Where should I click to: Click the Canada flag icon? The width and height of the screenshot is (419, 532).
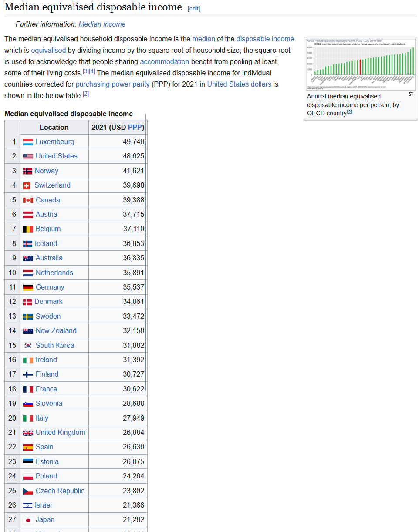pyautogui.click(x=28, y=200)
